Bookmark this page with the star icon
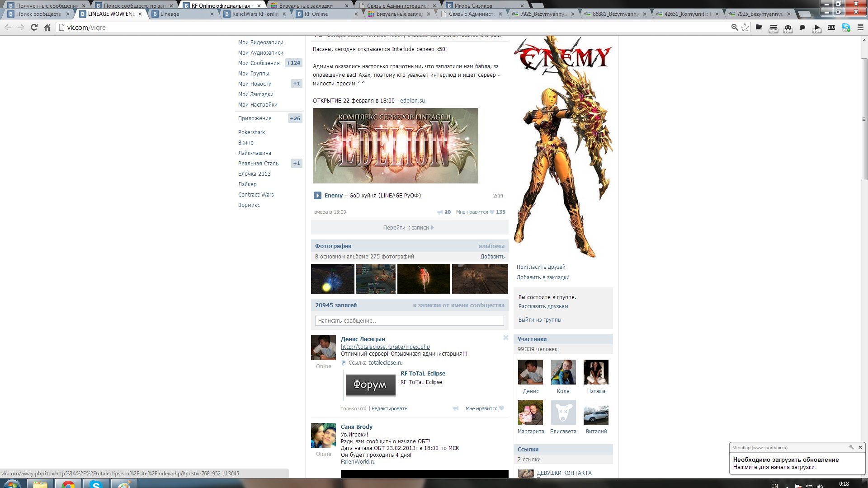Viewport: 868px width, 488px height. (745, 28)
